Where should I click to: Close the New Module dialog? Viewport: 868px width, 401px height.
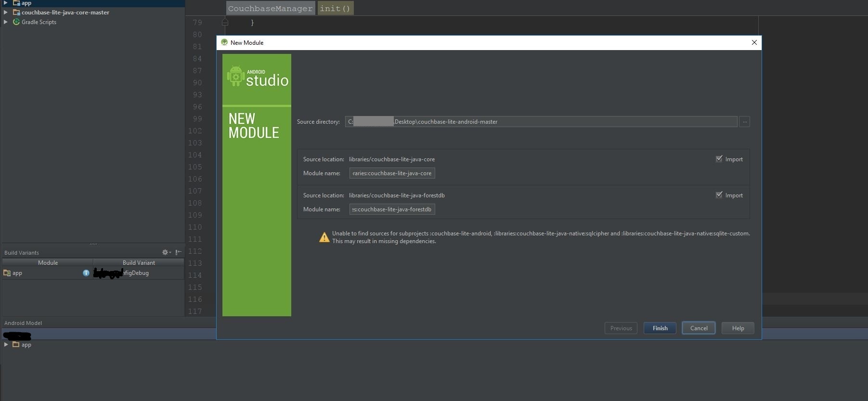click(x=754, y=42)
